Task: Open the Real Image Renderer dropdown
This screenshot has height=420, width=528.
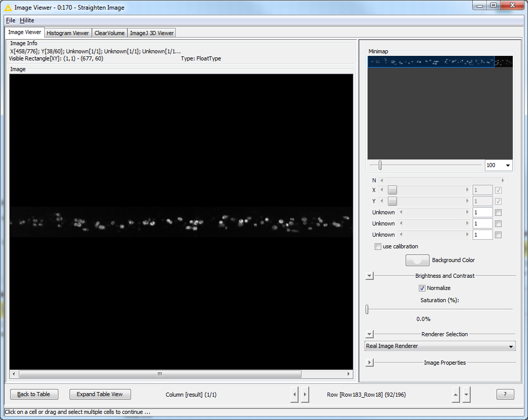Action: click(x=440, y=346)
